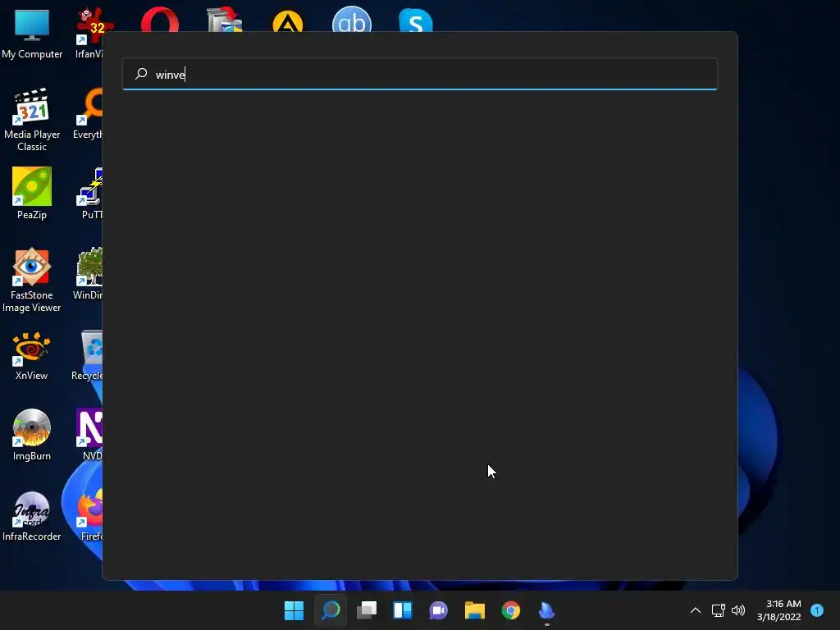Select Firefox desktop shortcut
The width and height of the screenshot is (840, 630).
click(90, 514)
